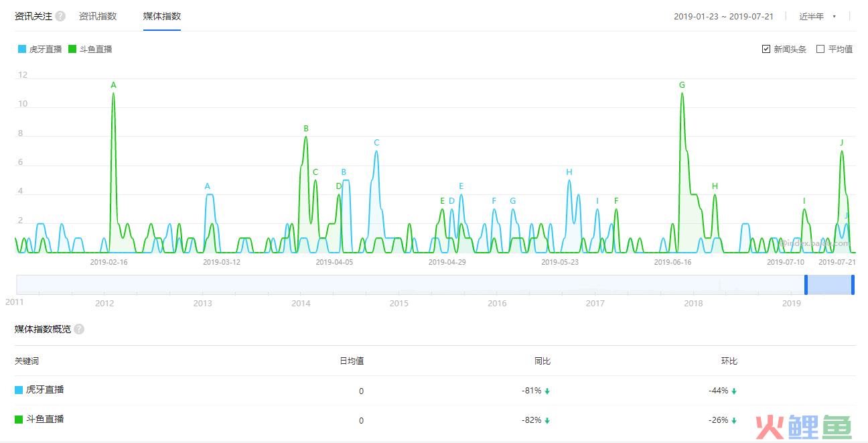Click green news marker J on the chart

(842, 143)
